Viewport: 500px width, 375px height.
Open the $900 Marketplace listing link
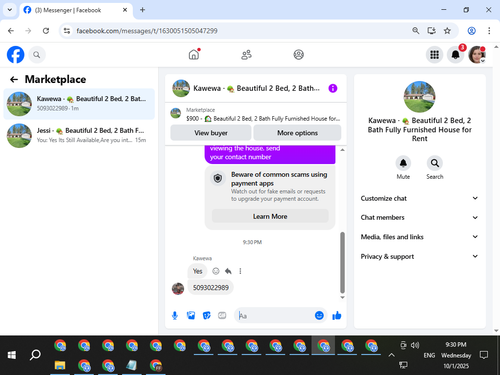tap(256, 115)
